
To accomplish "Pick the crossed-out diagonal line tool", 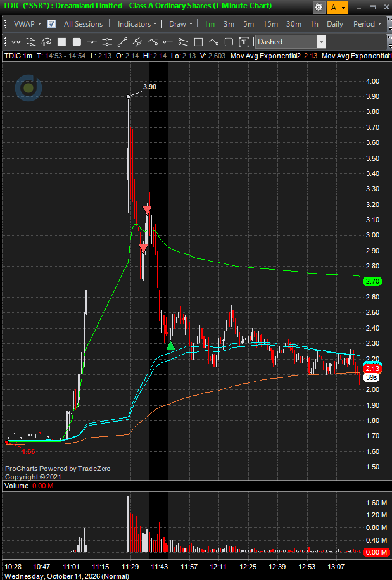I will 137,42.
